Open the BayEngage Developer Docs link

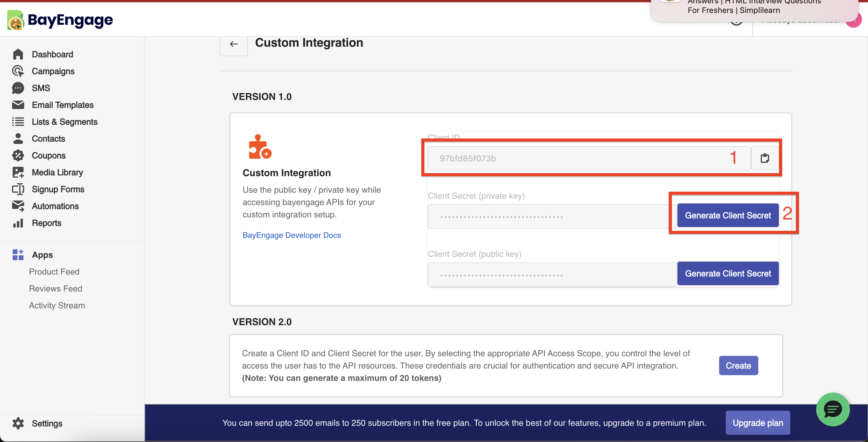click(291, 235)
